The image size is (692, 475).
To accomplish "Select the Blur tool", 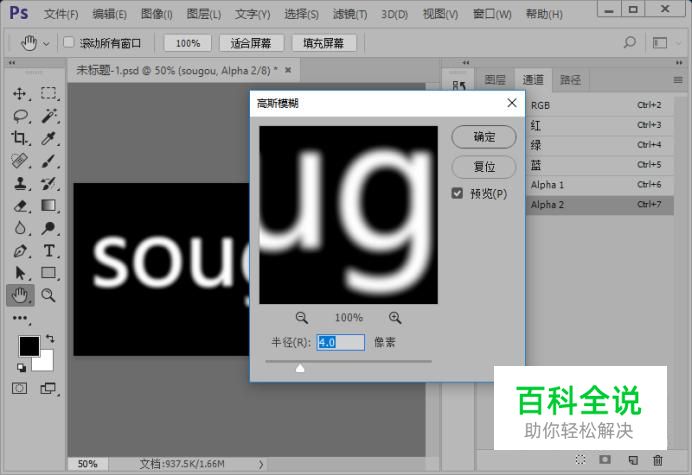I will (x=19, y=228).
